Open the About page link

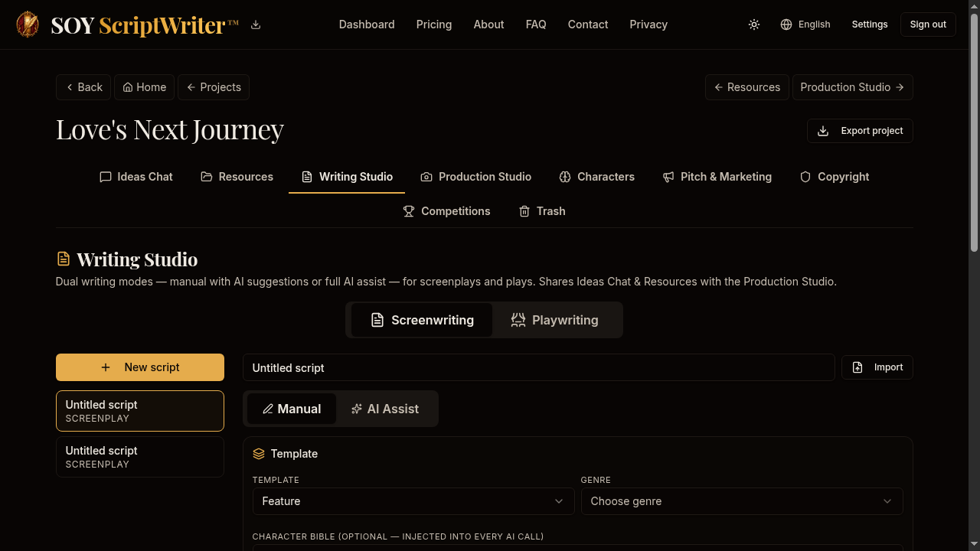pyautogui.click(x=488, y=24)
